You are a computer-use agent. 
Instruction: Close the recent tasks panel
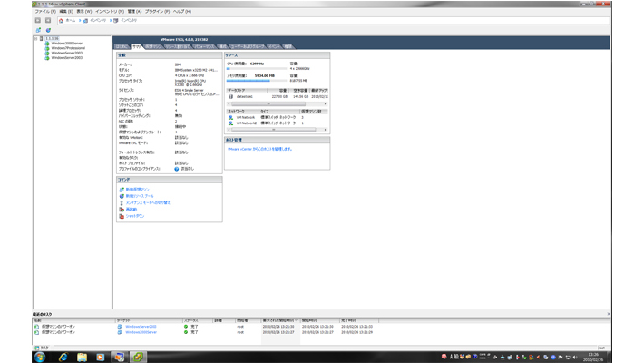click(x=609, y=314)
